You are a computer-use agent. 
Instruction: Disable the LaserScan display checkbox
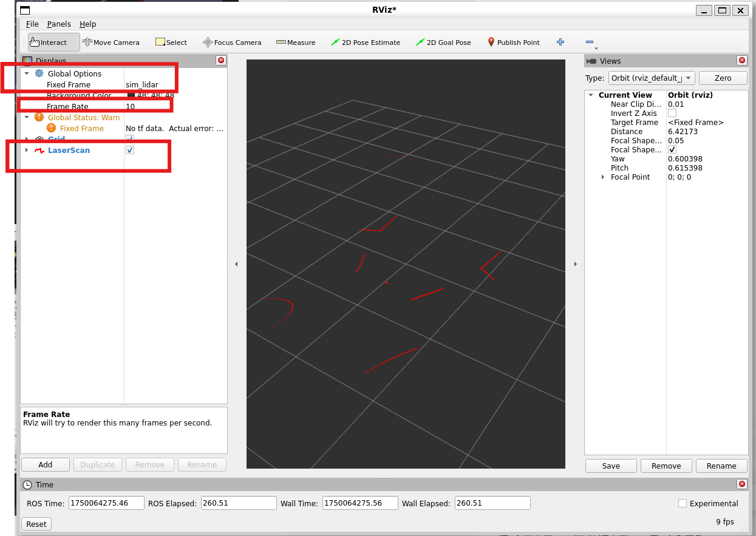(x=129, y=150)
